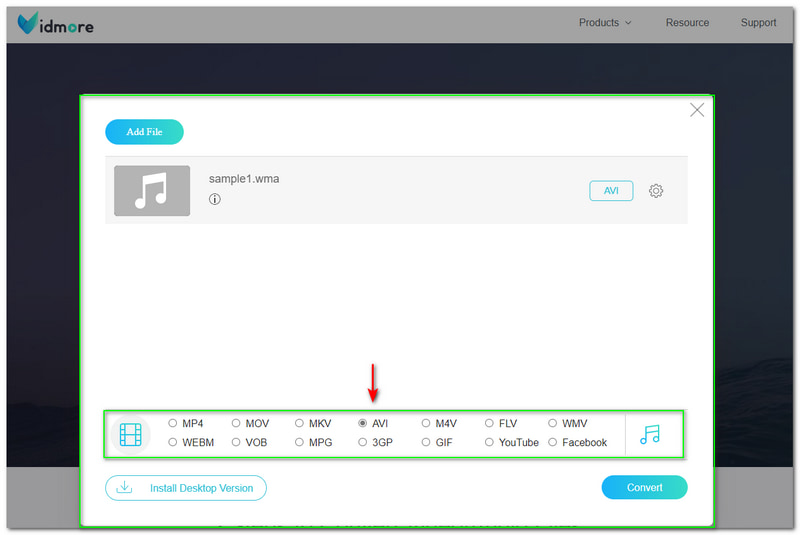Show file info for sample1.wma

click(x=215, y=199)
